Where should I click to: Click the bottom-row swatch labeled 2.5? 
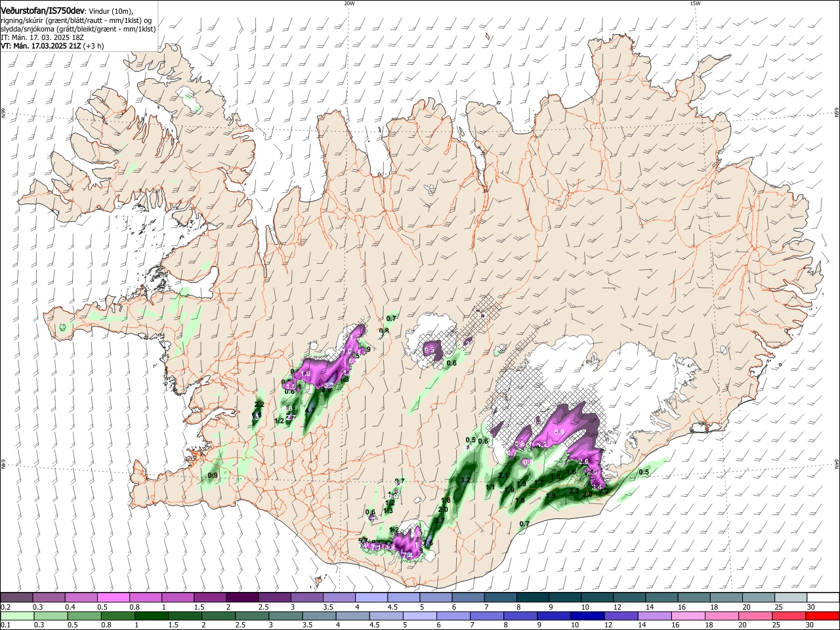(252, 616)
